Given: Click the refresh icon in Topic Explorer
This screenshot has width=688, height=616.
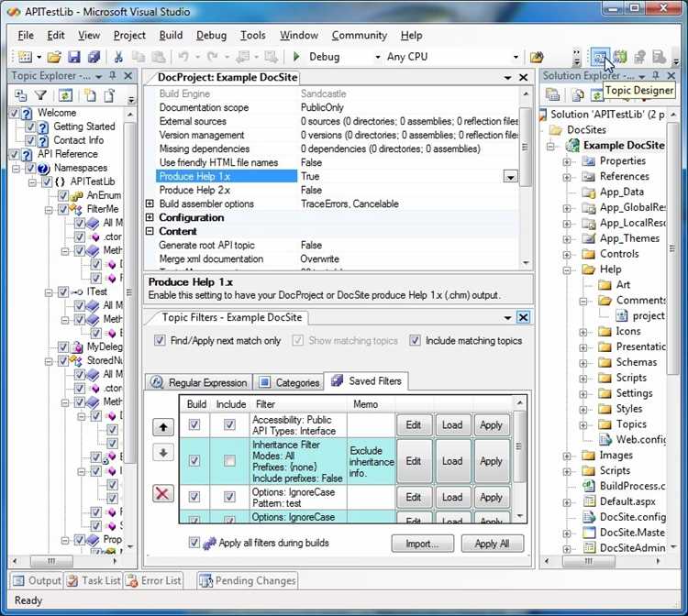Looking at the screenshot, I should pos(65,95).
